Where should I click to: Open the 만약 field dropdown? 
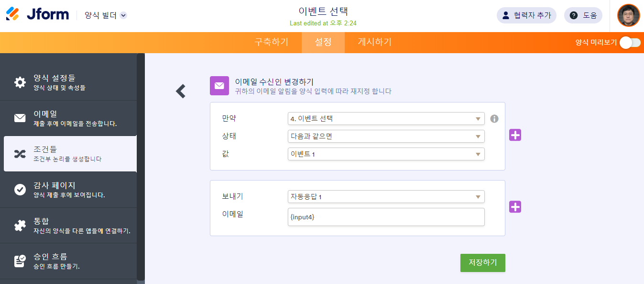pyautogui.click(x=386, y=119)
